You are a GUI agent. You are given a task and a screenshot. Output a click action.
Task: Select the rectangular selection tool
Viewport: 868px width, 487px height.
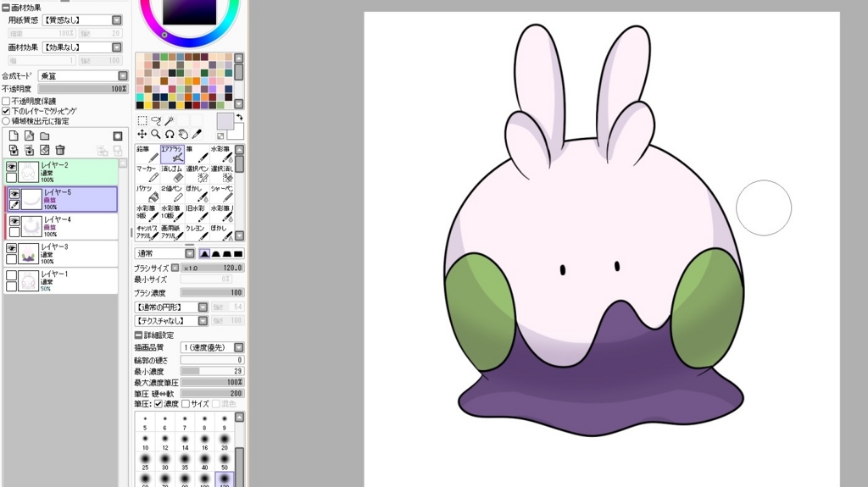(142, 120)
